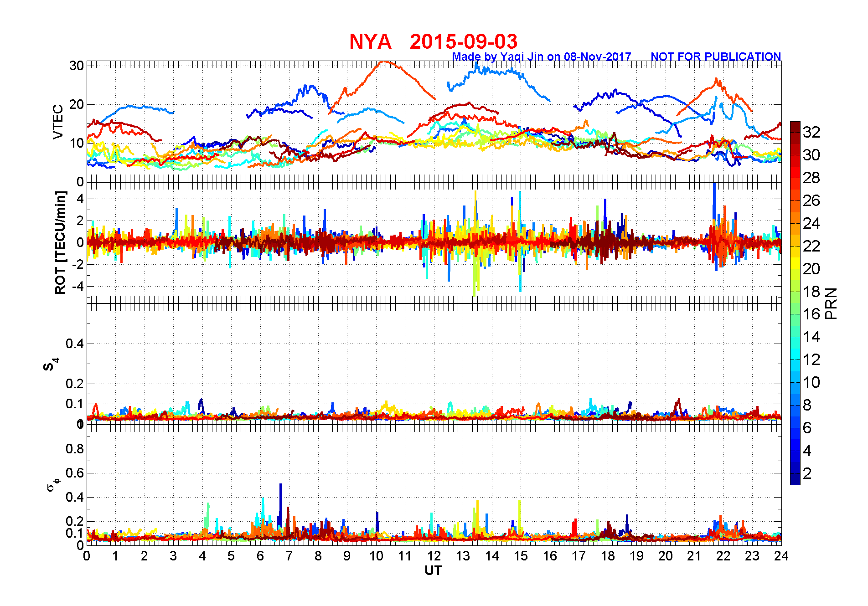Click colorbar tick label 10
868x606 pixels.
coord(811,382)
